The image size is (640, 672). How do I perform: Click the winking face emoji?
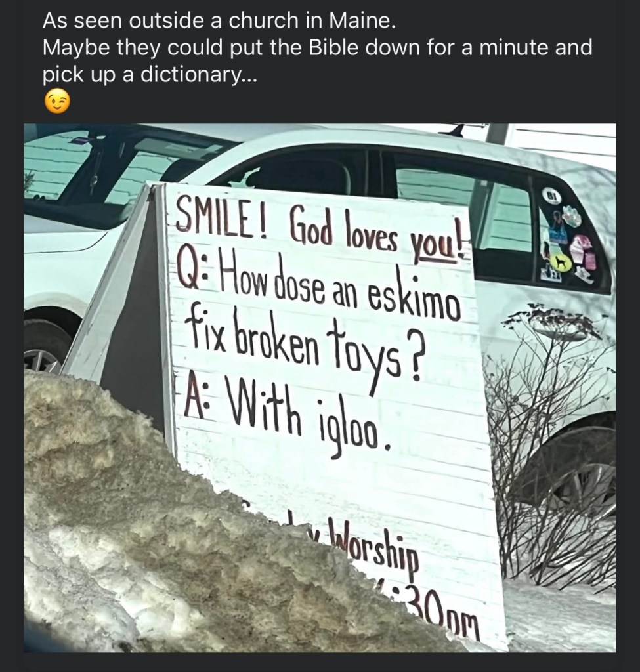point(56,102)
